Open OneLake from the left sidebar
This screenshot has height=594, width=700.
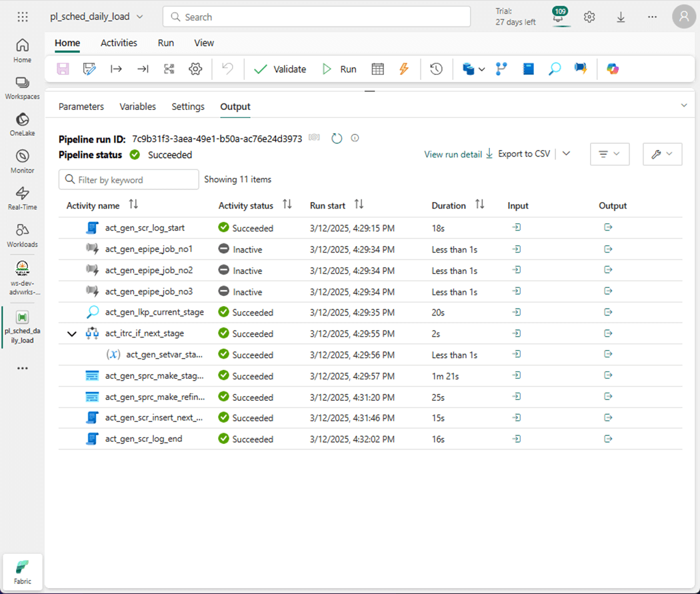tap(22, 124)
